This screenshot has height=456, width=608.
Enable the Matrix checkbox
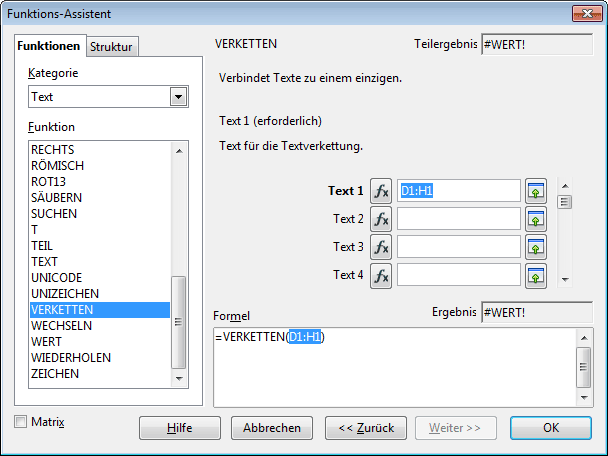coord(22,422)
